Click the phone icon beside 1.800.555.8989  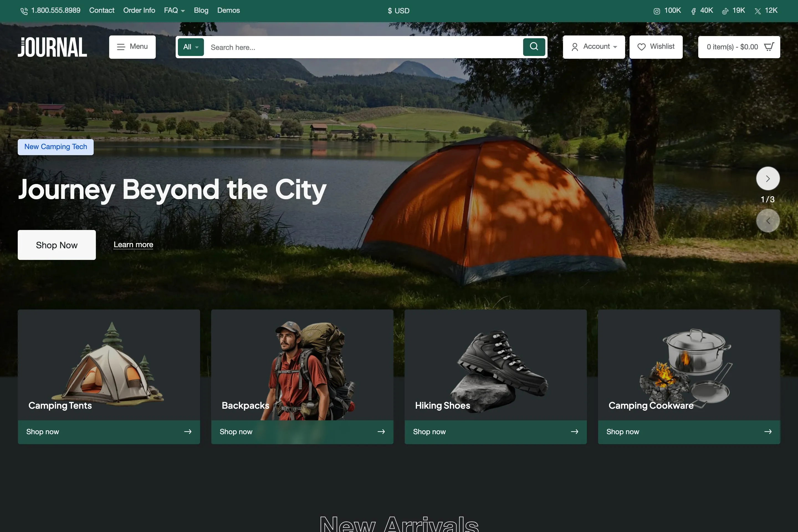[x=24, y=11]
